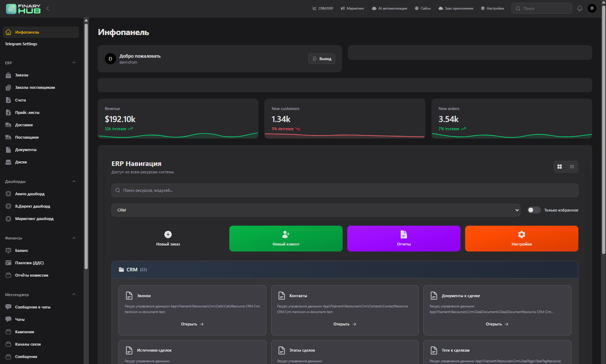Open Заказы via its bag icon
The width and height of the screenshot is (606, 364).
pyautogui.click(x=8, y=75)
